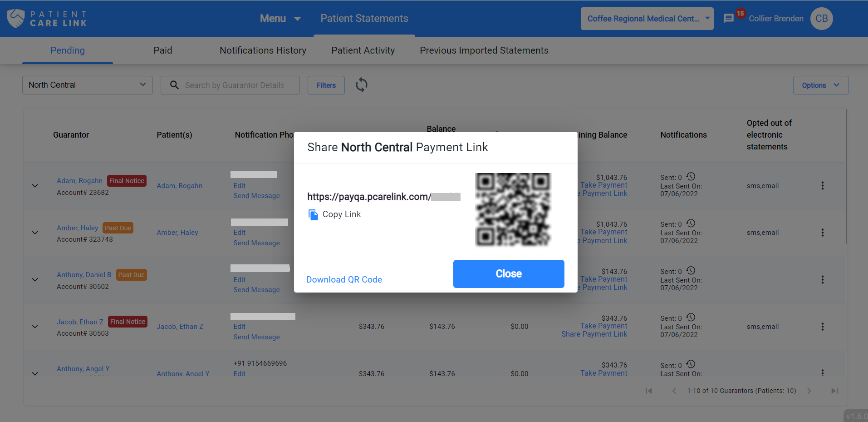The image size is (868, 422).
Task: Open the main Menu dropdown
Action: tap(280, 19)
